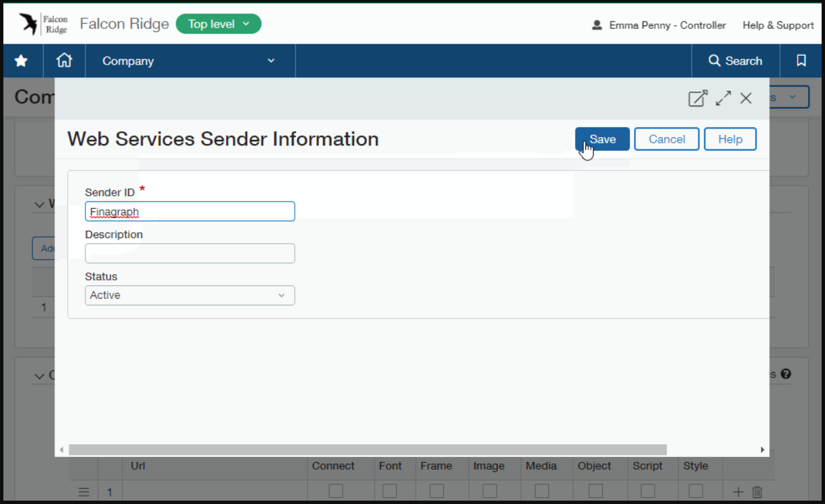The height and width of the screenshot is (504, 825).
Task: Add a new Url row with plus icon
Action: pyautogui.click(x=738, y=492)
